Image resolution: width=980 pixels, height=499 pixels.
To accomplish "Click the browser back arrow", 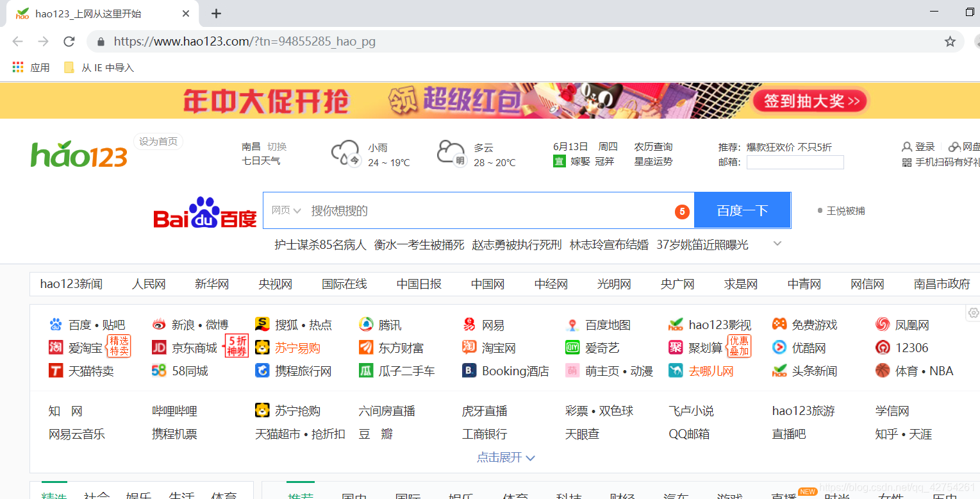I will pos(17,42).
